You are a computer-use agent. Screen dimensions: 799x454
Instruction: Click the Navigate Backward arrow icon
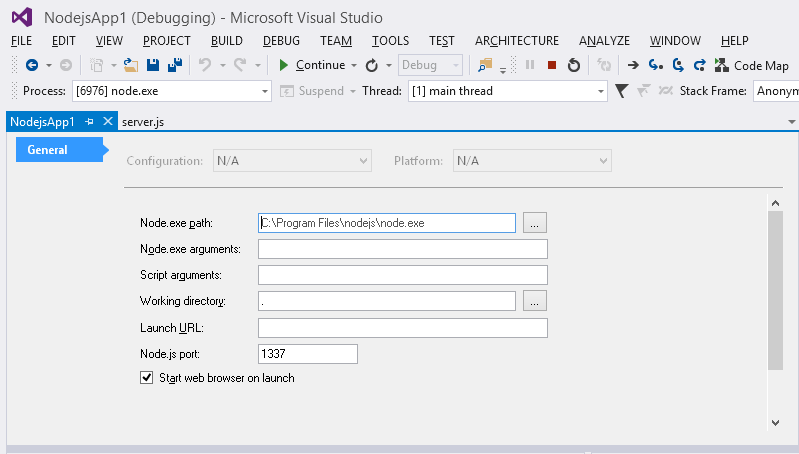pos(32,65)
